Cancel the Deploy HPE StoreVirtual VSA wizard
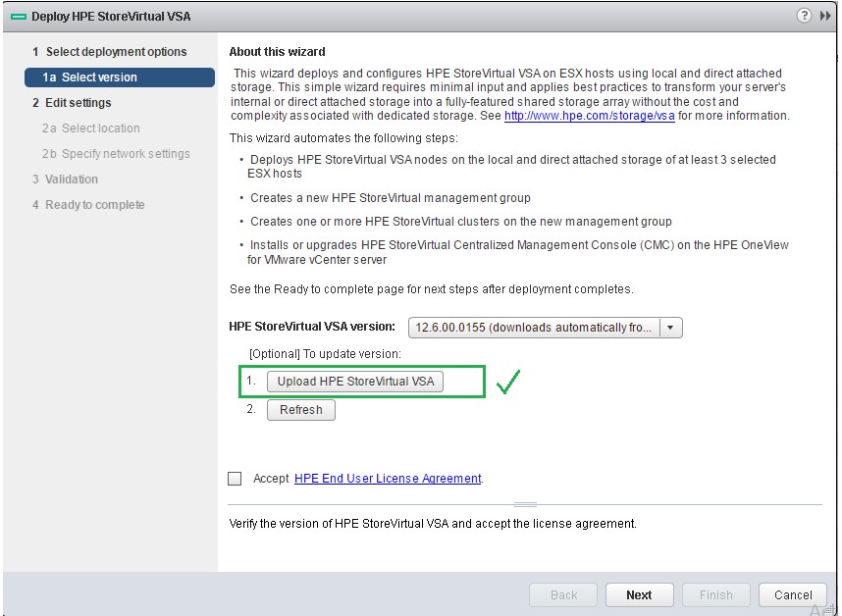Screen dimensions: 842x616 pyautogui.click(x=792, y=594)
